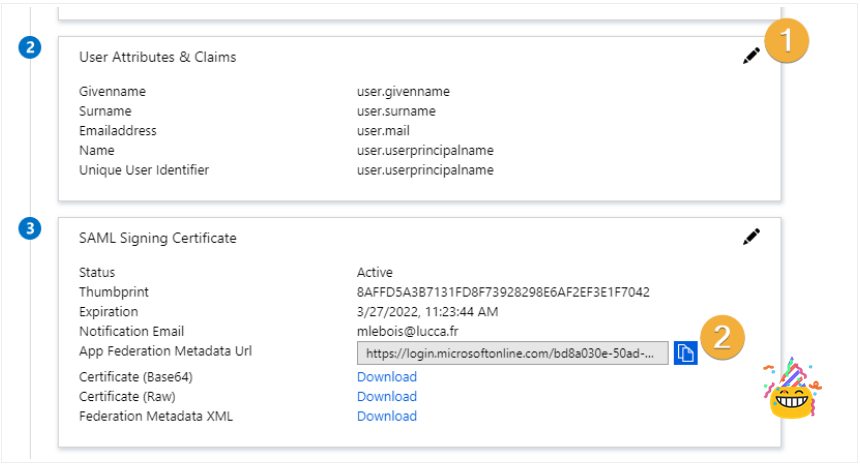Edit SAML Signing Certificate with pencil icon

(751, 236)
